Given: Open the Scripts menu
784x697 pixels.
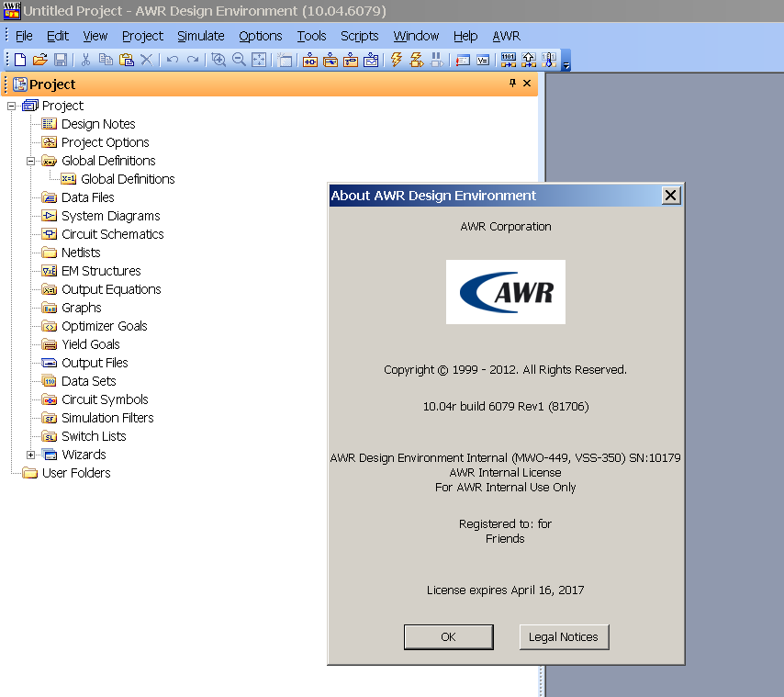Looking at the screenshot, I should click(x=360, y=36).
